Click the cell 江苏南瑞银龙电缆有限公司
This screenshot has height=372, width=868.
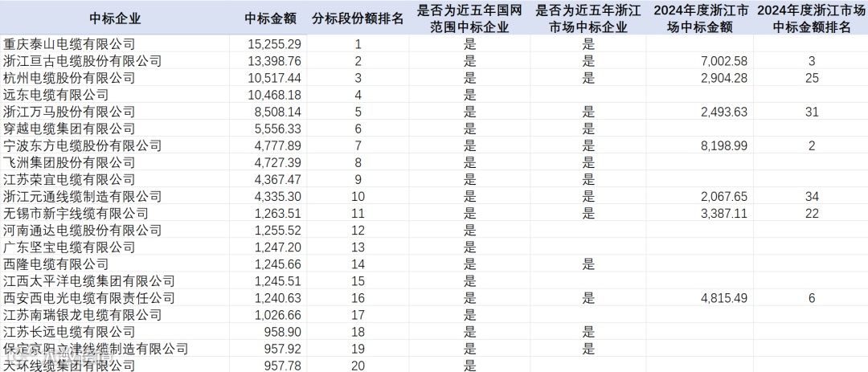tap(82, 315)
